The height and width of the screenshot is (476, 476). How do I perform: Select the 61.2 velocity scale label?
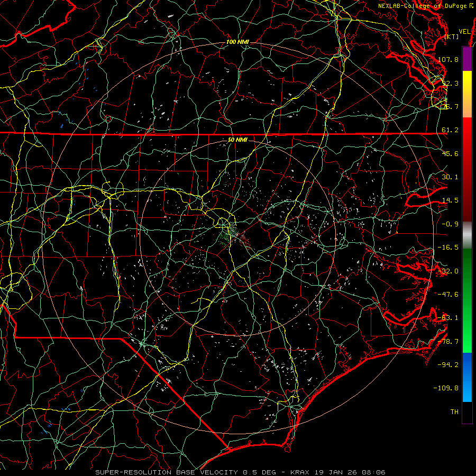pyautogui.click(x=450, y=130)
